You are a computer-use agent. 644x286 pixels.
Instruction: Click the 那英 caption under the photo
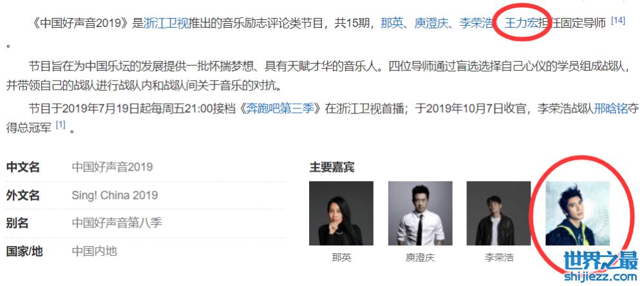coord(342,258)
